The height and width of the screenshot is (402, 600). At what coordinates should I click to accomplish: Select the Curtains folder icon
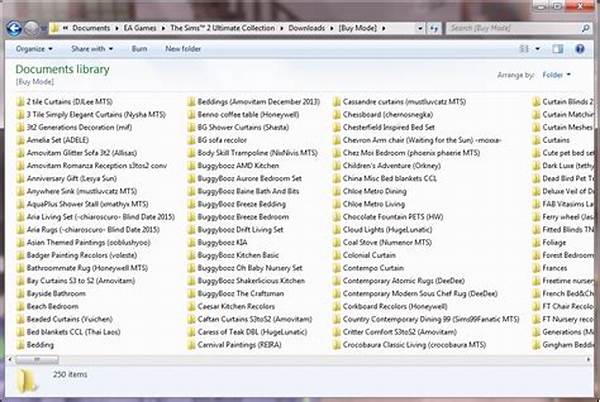[x=536, y=140]
